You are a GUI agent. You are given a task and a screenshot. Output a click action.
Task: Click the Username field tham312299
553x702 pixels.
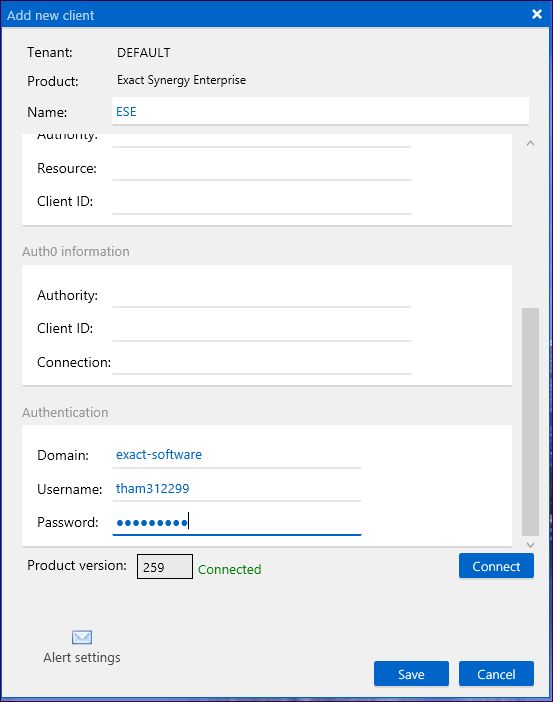[x=237, y=489]
